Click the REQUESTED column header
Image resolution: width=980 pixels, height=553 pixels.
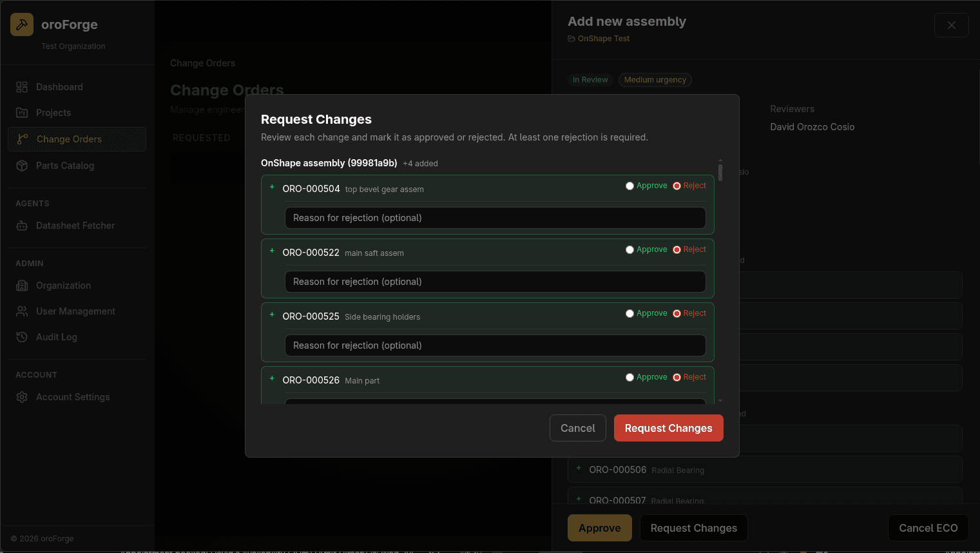pos(202,138)
